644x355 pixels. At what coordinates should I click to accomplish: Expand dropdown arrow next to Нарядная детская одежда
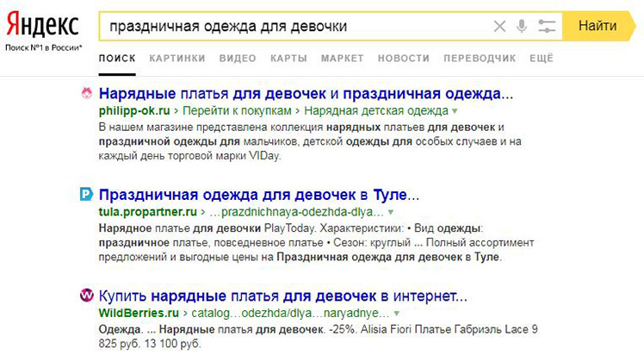point(455,111)
